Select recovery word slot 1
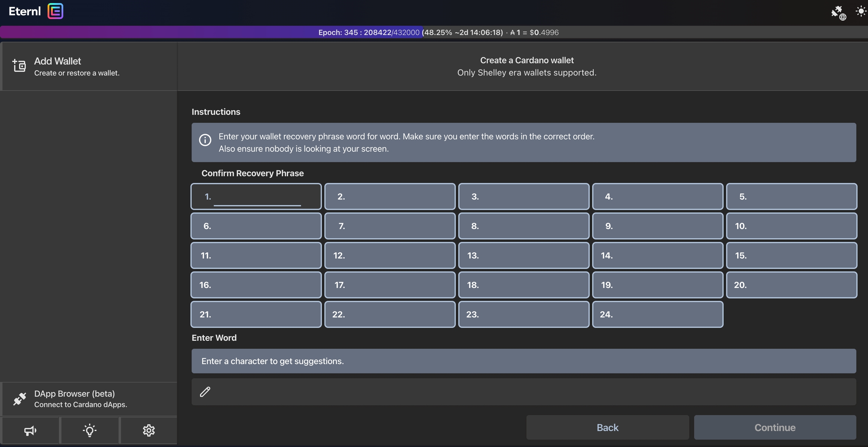Viewport: 868px width, 447px height. (256, 197)
